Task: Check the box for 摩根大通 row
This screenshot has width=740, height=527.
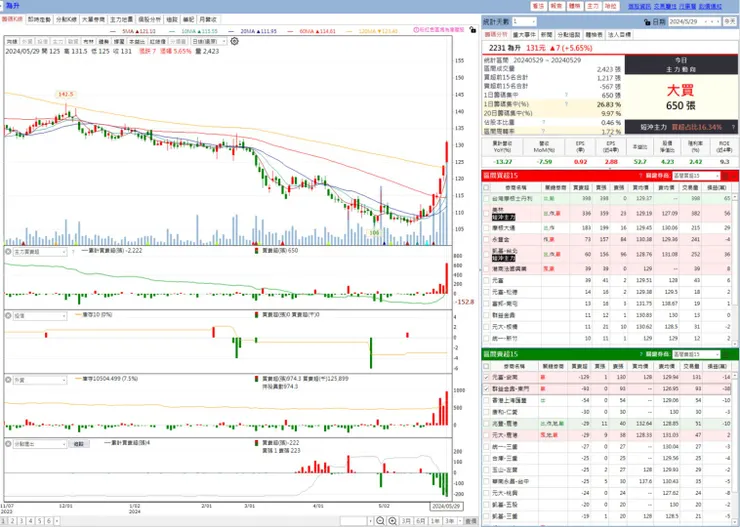Action: coord(486,228)
